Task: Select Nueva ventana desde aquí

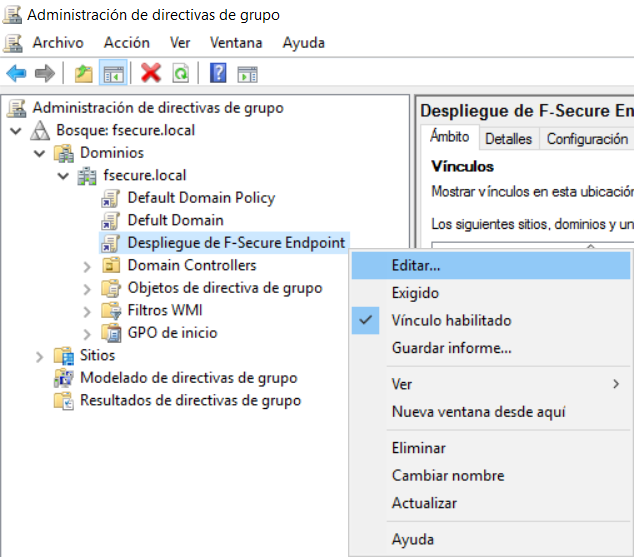Action: [x=491, y=412]
